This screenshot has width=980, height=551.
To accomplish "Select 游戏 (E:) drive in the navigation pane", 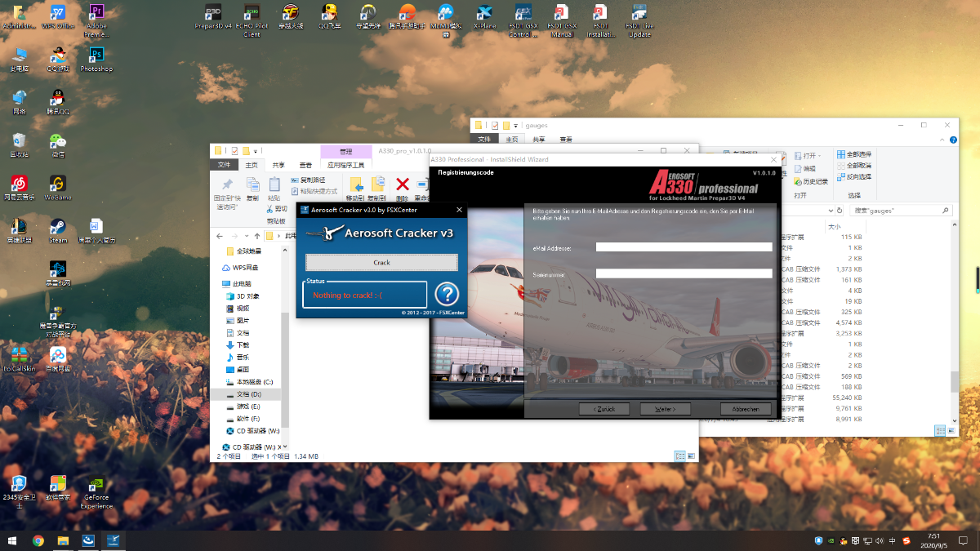I will pyautogui.click(x=243, y=407).
